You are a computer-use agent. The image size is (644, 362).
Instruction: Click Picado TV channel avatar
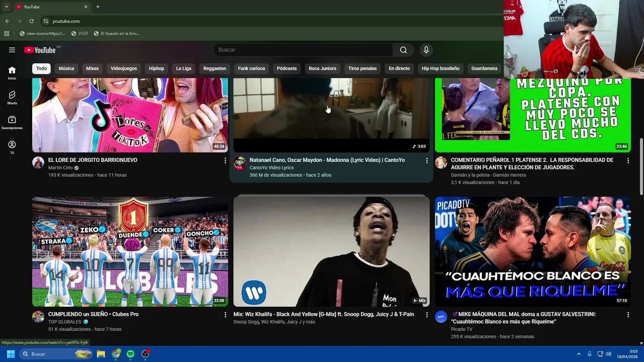pos(441,317)
